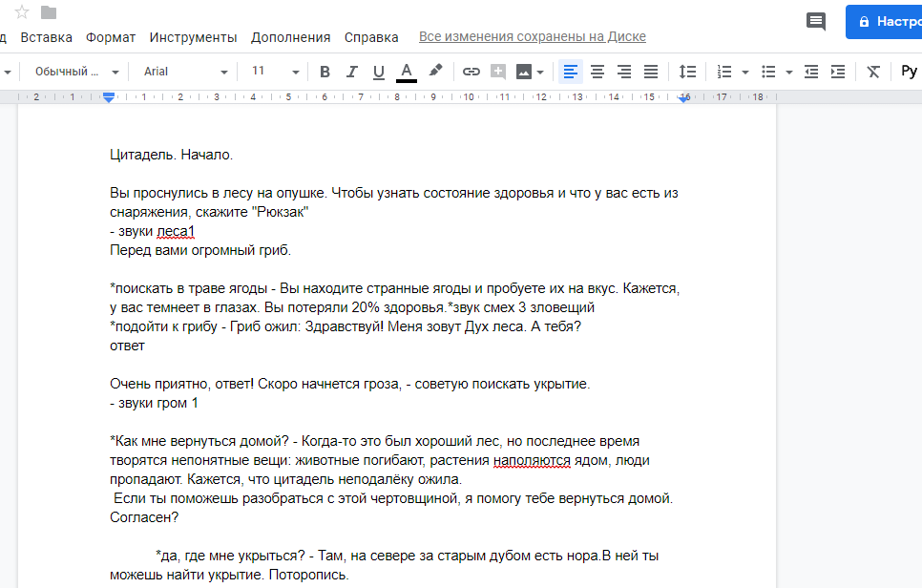Apply a bulleted list
The image size is (922, 588).
[x=768, y=72]
